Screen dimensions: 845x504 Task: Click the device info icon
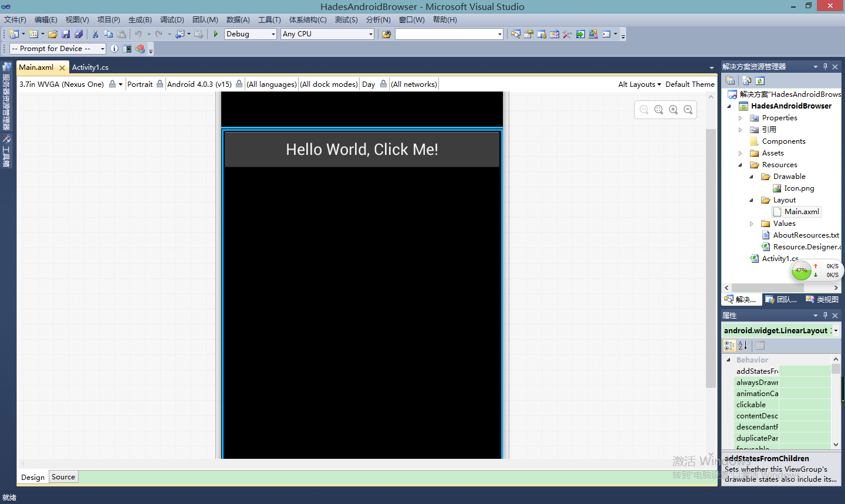coord(114,49)
